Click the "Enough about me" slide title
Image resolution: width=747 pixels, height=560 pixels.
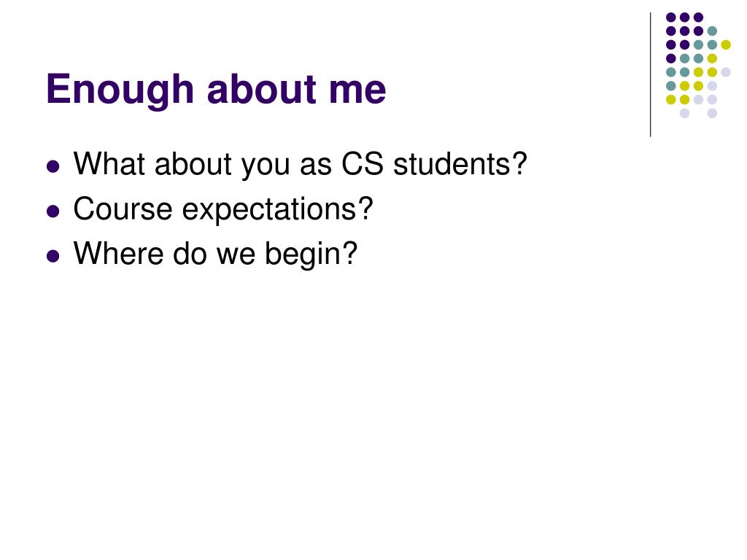[216, 89]
